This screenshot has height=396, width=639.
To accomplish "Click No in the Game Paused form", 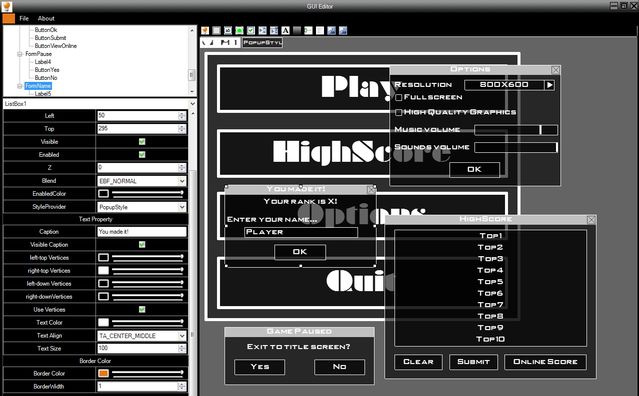I will (339, 367).
